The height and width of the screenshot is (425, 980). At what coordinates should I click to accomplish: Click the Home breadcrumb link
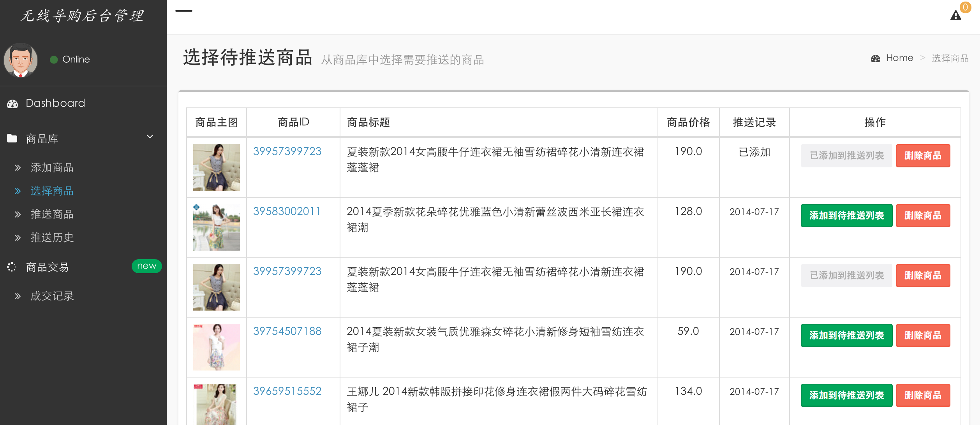pos(899,58)
